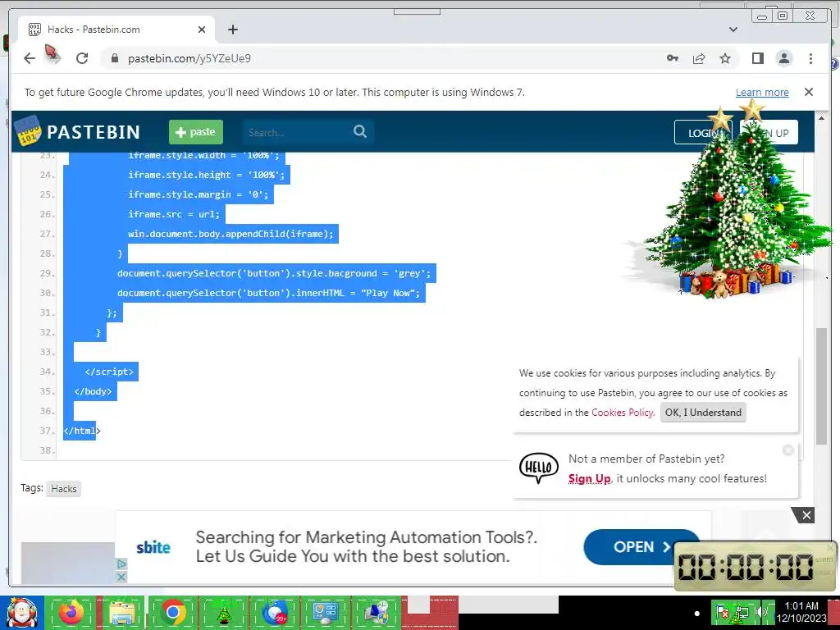Click the Hacks tag
The image size is (840, 630).
pos(64,489)
